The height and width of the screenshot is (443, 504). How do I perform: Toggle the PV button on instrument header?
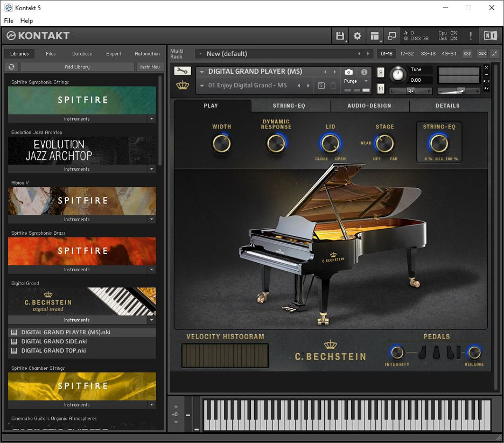pos(486,88)
